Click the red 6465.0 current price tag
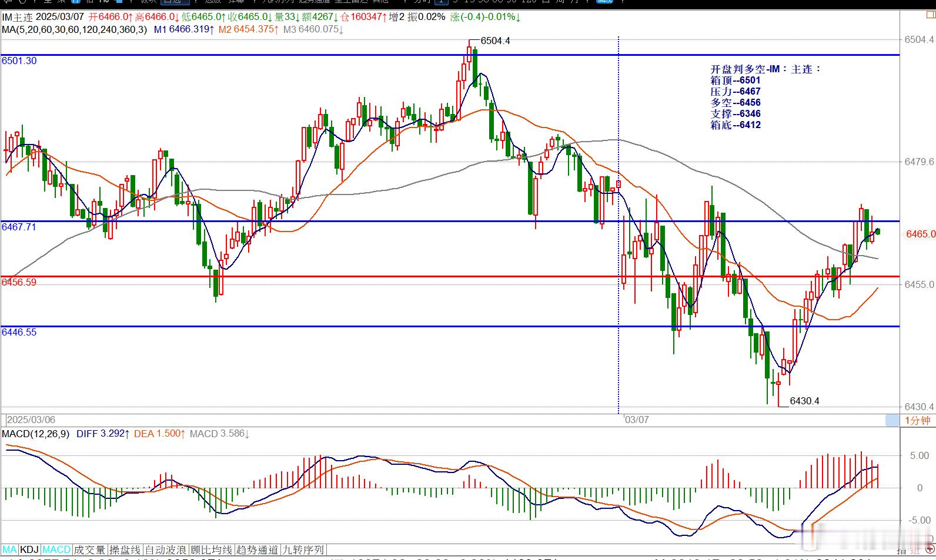Viewport: 936px width, 560px height. pyautogui.click(x=920, y=234)
